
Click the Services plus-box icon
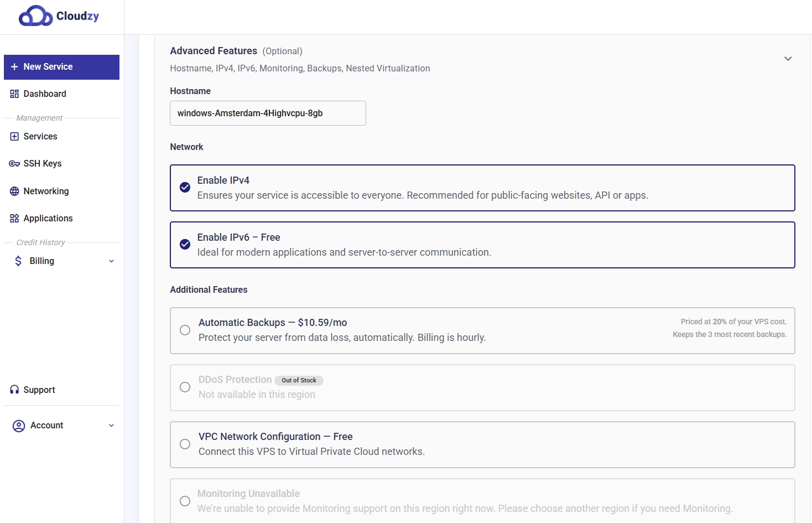point(14,137)
